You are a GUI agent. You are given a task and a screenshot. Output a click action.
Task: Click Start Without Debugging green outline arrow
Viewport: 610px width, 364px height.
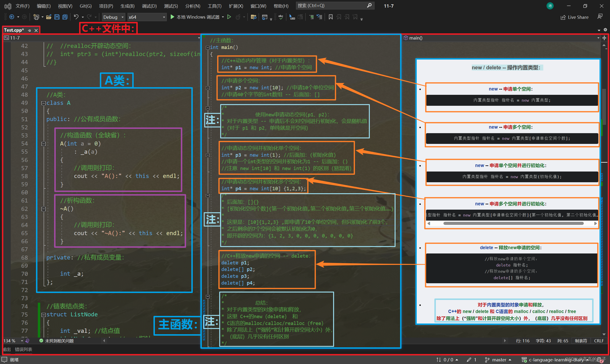click(x=229, y=17)
